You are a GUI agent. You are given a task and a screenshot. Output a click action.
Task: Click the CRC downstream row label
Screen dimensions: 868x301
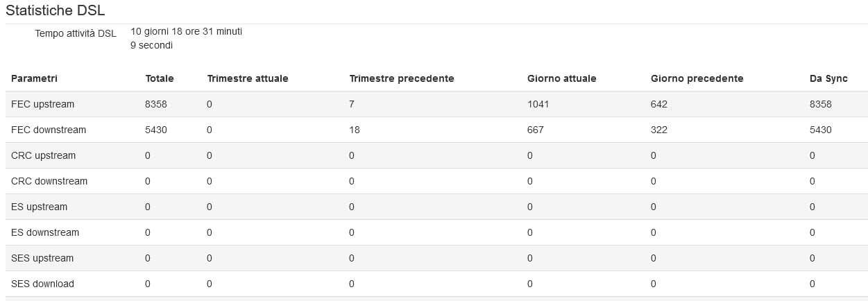click(x=49, y=181)
